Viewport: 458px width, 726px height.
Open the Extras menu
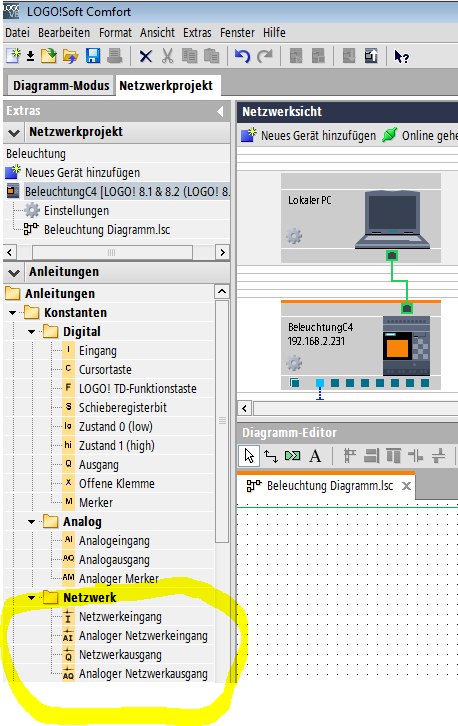[x=197, y=32]
